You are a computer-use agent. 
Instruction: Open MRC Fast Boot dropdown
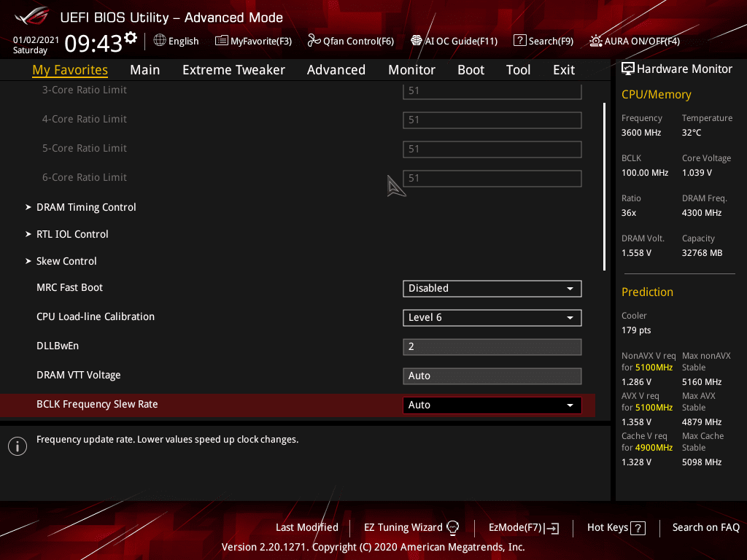[x=492, y=289]
